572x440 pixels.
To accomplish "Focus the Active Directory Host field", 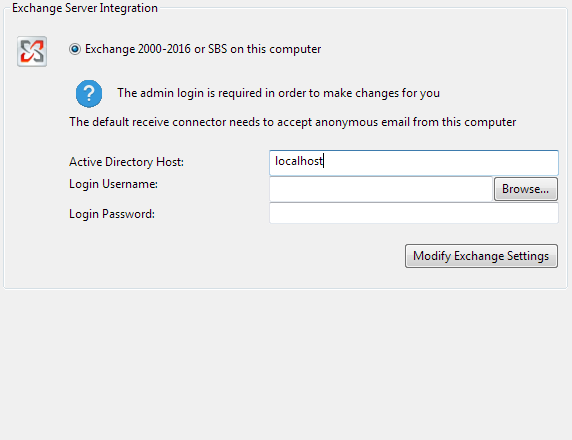I will pos(414,162).
